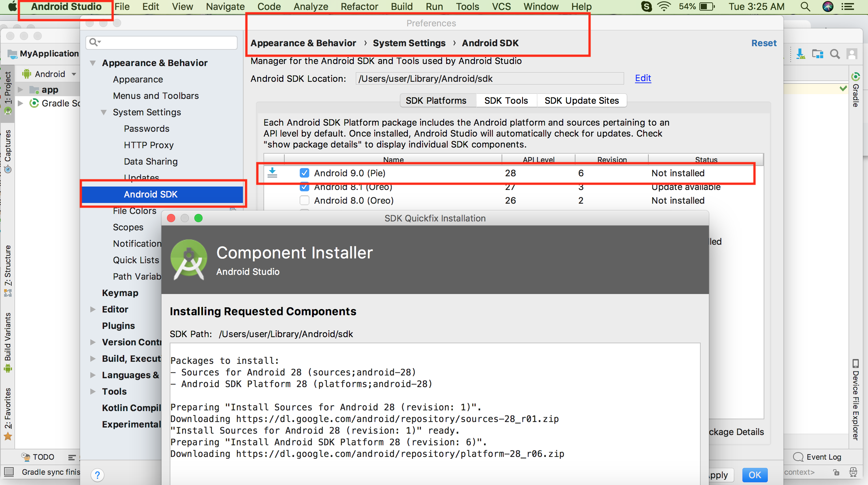Click the user account avatar icon
The image size is (868, 485).
(x=852, y=54)
